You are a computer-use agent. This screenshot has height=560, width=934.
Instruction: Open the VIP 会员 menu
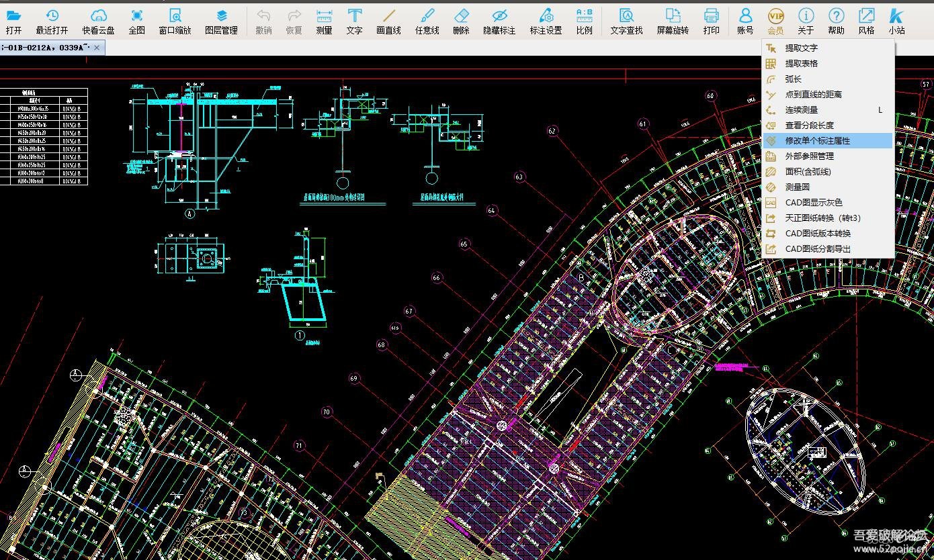[775, 21]
